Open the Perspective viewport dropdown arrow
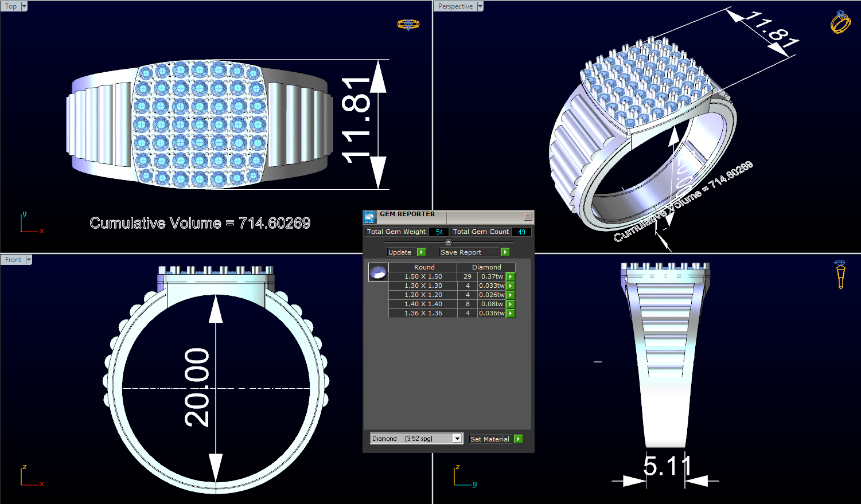The height and width of the screenshot is (504, 861). click(x=479, y=6)
